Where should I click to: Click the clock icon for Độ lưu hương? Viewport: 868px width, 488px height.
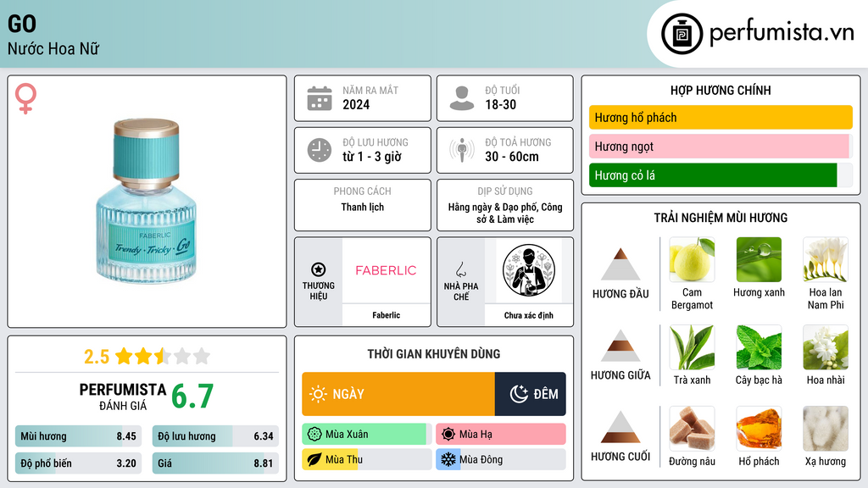(x=320, y=150)
